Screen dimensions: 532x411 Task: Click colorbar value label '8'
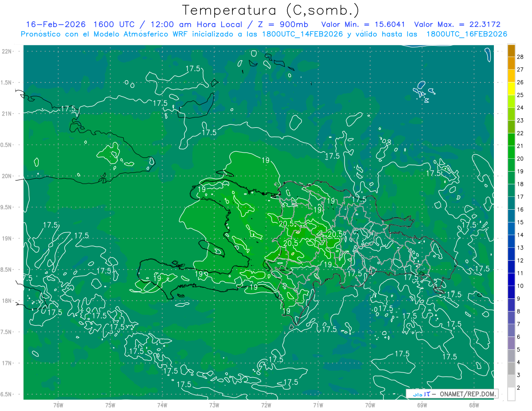point(519,311)
